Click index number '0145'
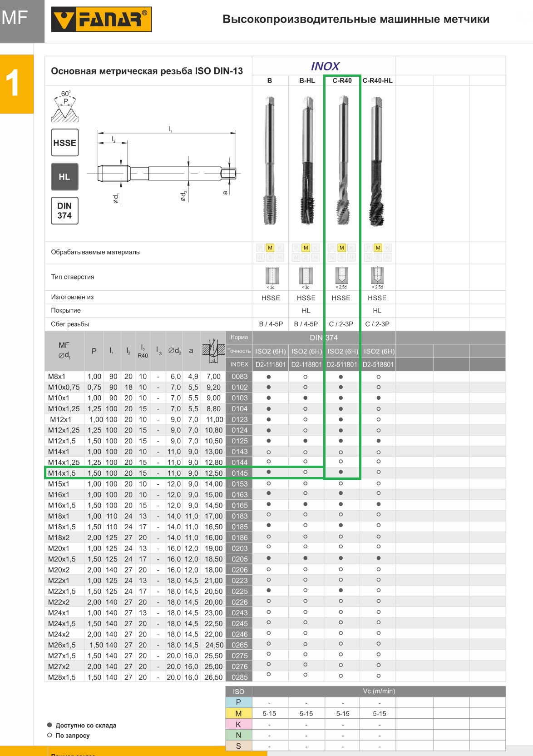Screen dimensions: 533x756 pyautogui.click(x=240, y=473)
